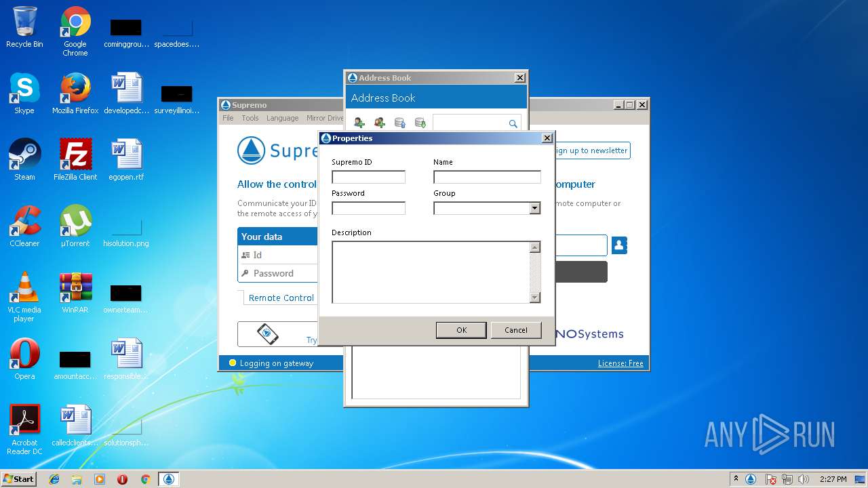Open the File menu in Supremo
This screenshot has height=488, width=868.
coord(228,118)
